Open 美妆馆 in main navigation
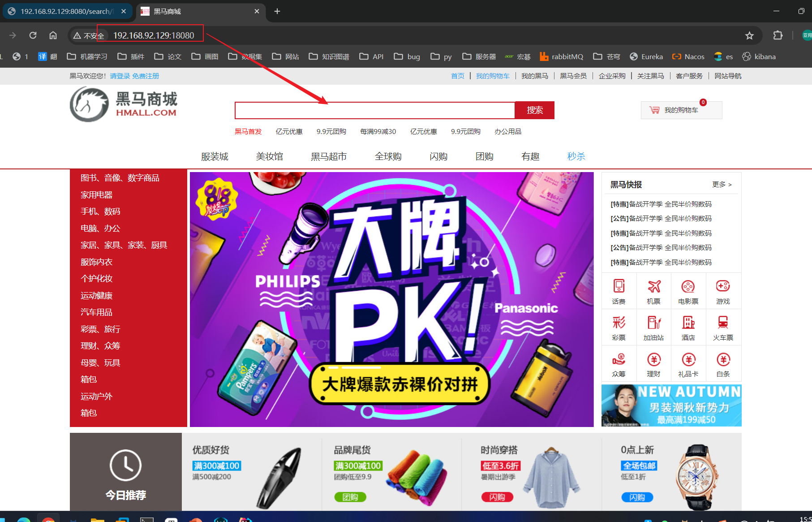The image size is (812, 522). [x=269, y=156]
